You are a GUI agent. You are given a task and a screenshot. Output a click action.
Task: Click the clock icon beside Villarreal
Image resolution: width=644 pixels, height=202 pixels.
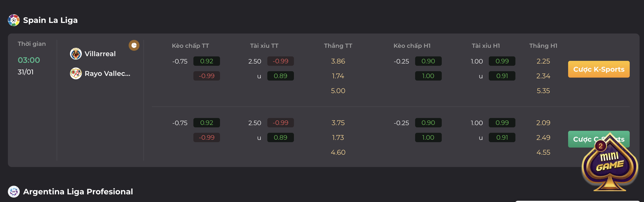point(134,45)
